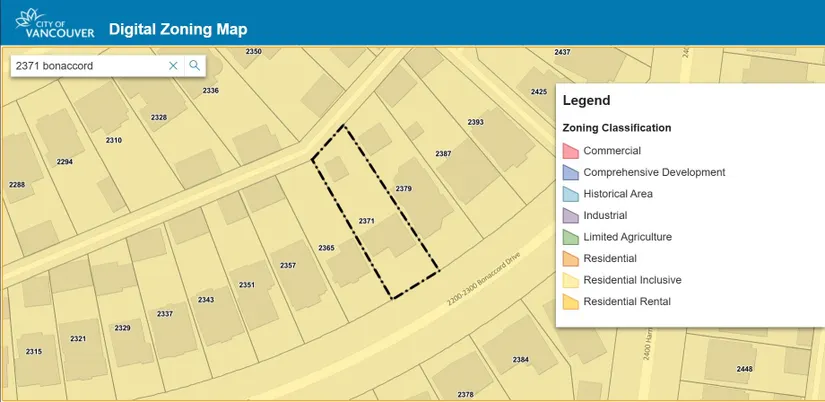Click the Limited Agriculture legend swatch

570,238
